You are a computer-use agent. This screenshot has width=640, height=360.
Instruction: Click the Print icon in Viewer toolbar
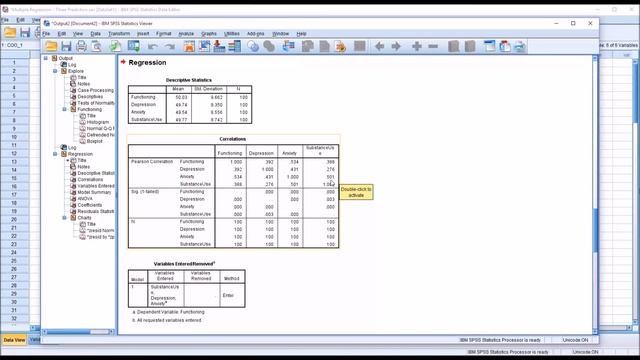click(81, 46)
